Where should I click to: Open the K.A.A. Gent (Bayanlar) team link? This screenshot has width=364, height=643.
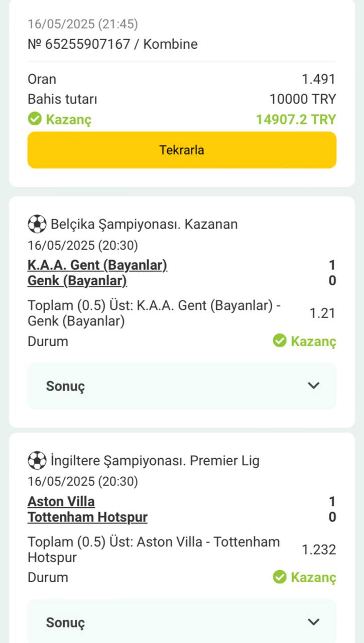[97, 265]
